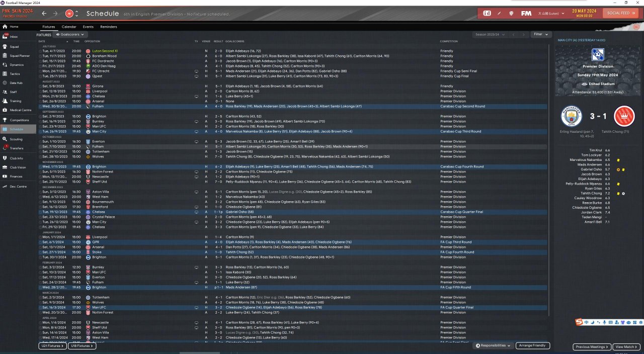Go to previous season arrow
Image resolution: width=644 pixels, height=354 pixels.
click(x=513, y=35)
